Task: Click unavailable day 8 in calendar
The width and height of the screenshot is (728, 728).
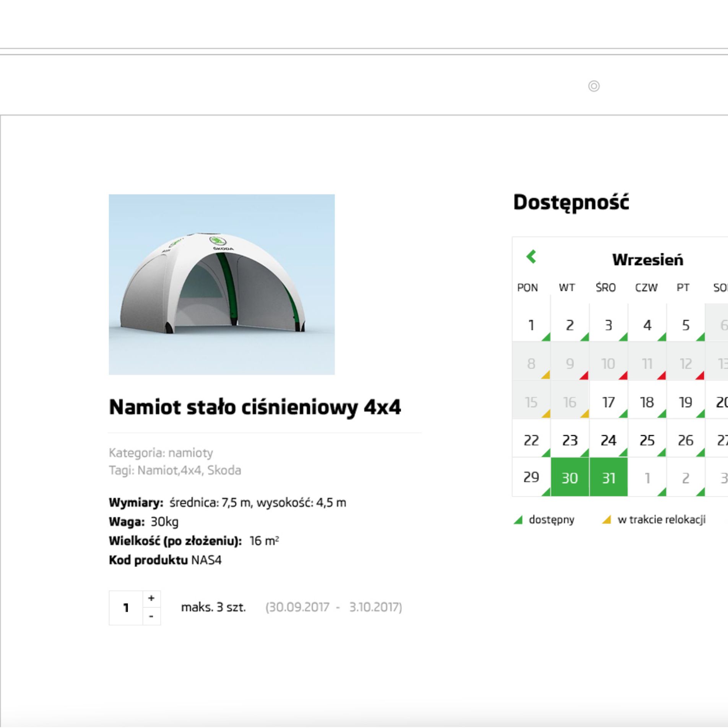Action: point(531,361)
